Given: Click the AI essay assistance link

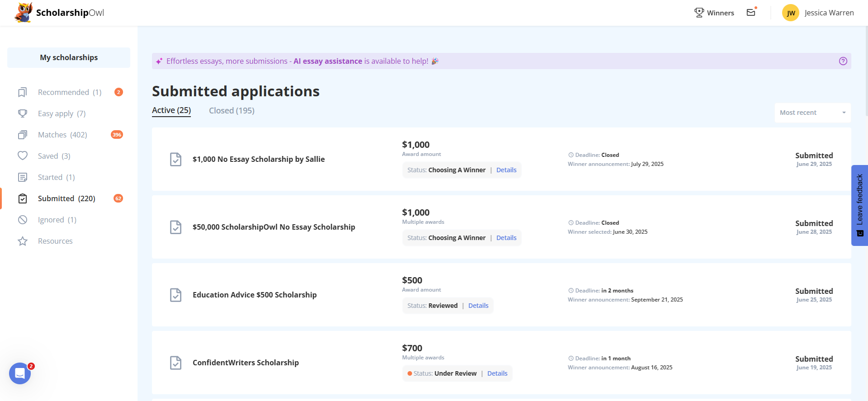Looking at the screenshot, I should click(x=328, y=61).
